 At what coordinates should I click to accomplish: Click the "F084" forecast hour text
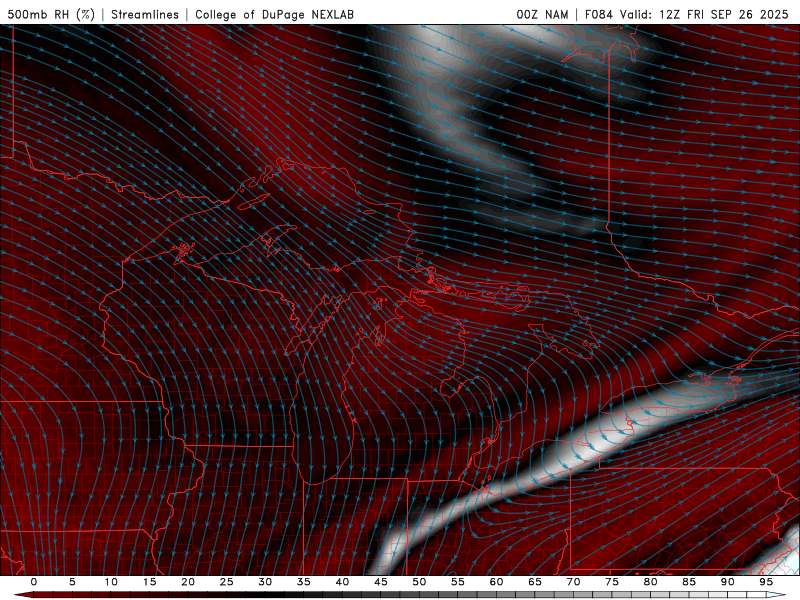598,14
